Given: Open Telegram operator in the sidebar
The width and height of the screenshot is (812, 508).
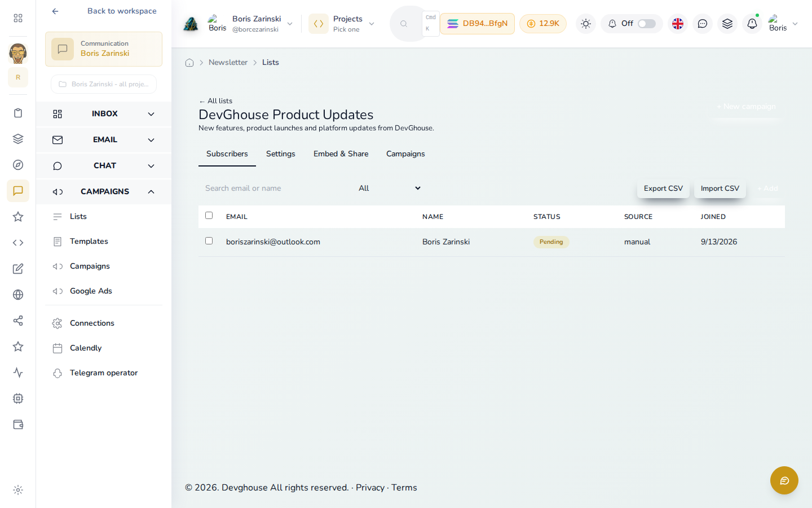Looking at the screenshot, I should (x=104, y=373).
